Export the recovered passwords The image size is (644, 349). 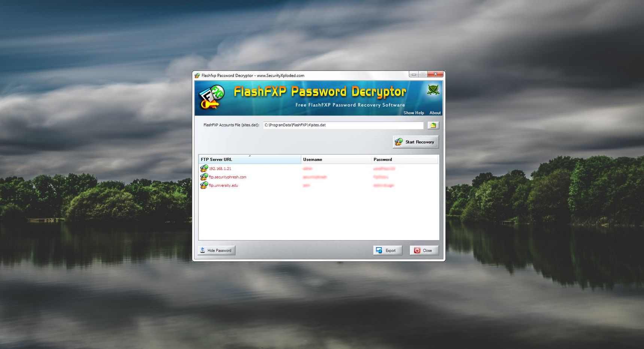pos(388,250)
